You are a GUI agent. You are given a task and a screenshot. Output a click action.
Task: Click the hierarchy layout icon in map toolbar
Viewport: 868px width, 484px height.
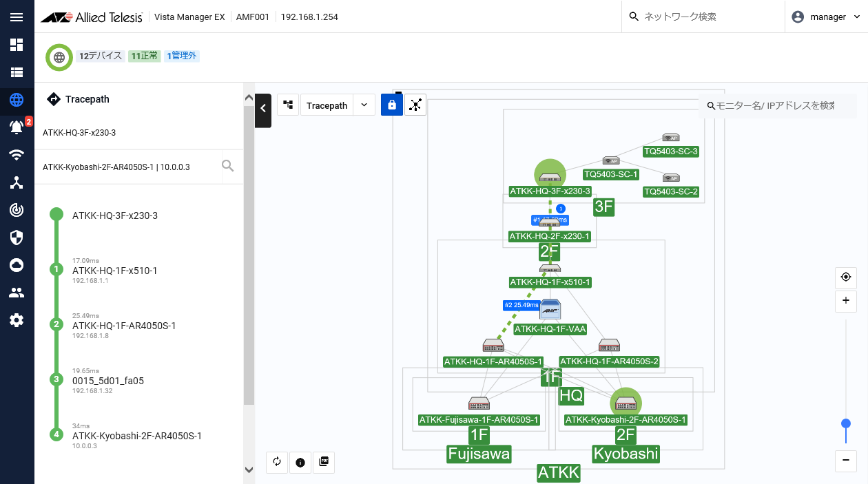pos(288,105)
